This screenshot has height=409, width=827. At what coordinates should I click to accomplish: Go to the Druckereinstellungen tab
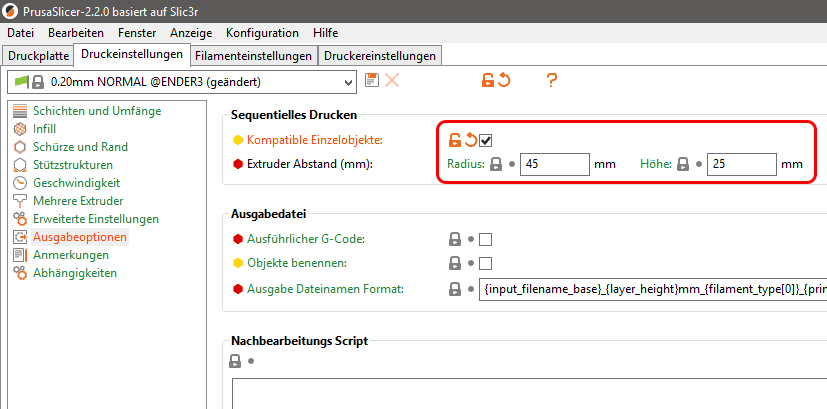coord(380,56)
